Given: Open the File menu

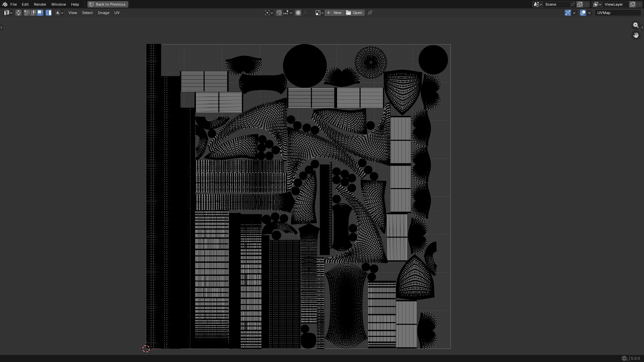Looking at the screenshot, I should point(14,4).
